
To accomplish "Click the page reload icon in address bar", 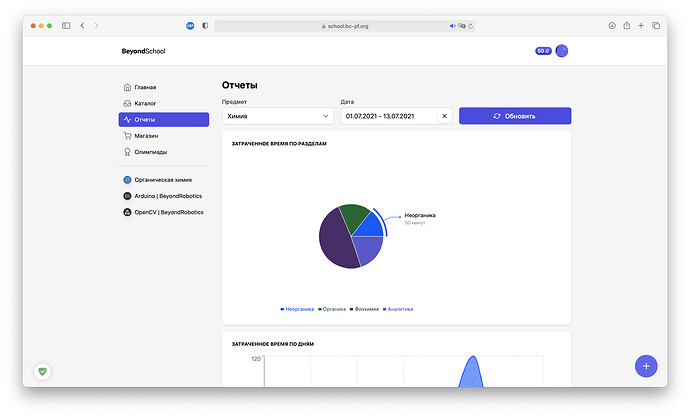I will click(471, 25).
